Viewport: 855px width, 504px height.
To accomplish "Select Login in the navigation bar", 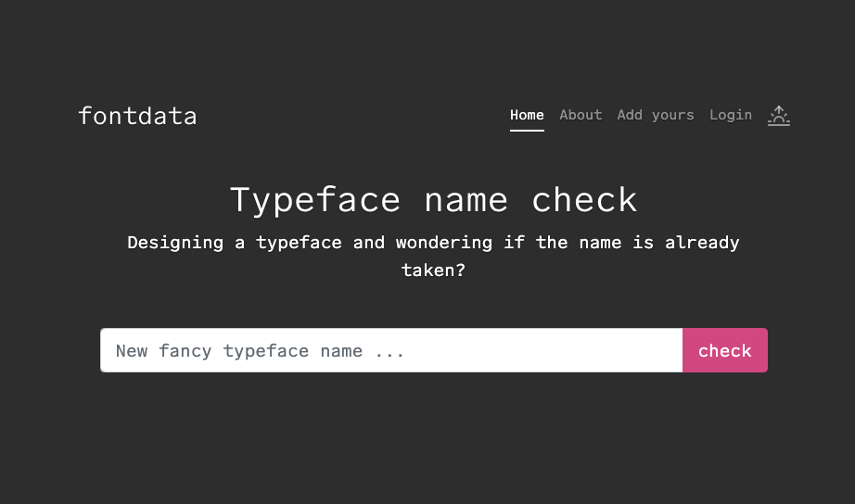I will (x=731, y=115).
